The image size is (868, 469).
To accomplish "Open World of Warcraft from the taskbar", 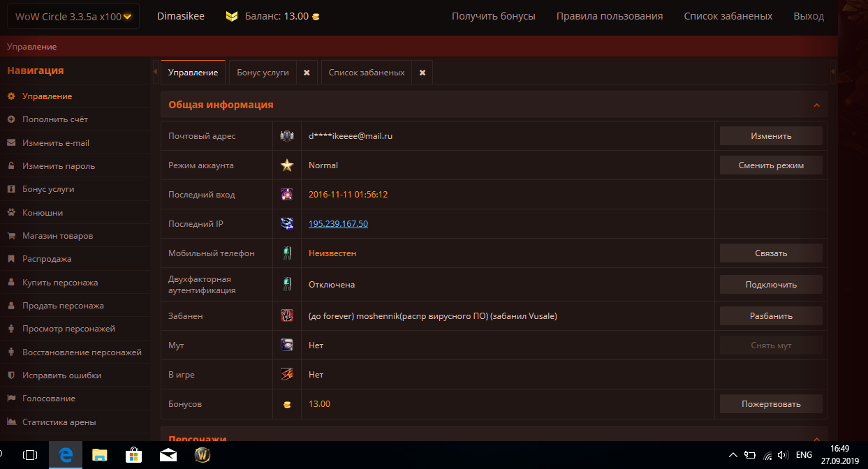I will pyautogui.click(x=203, y=455).
